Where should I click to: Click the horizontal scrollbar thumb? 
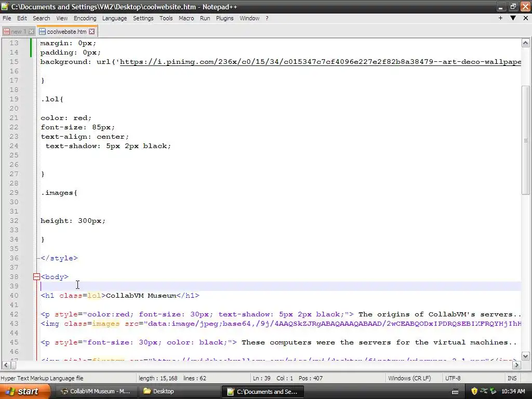pos(13,365)
